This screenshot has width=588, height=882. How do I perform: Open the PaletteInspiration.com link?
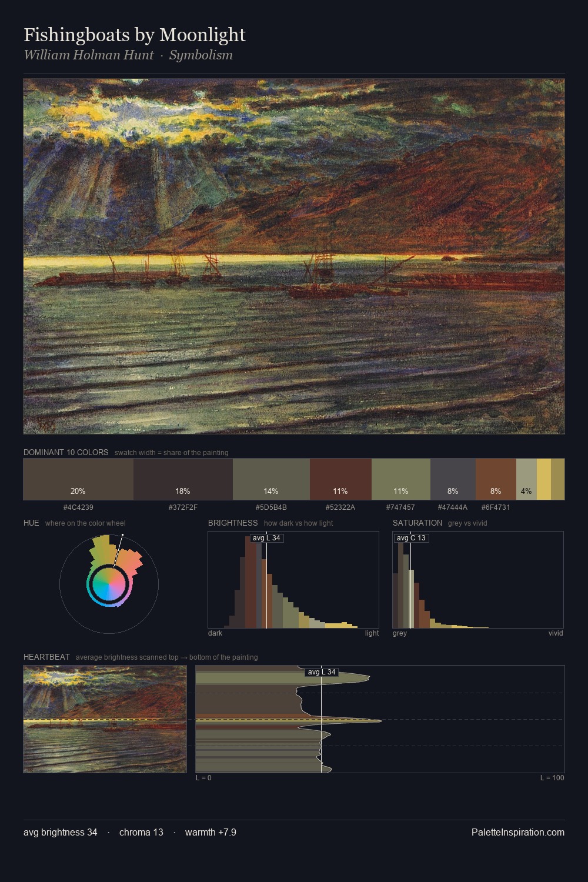(x=518, y=832)
